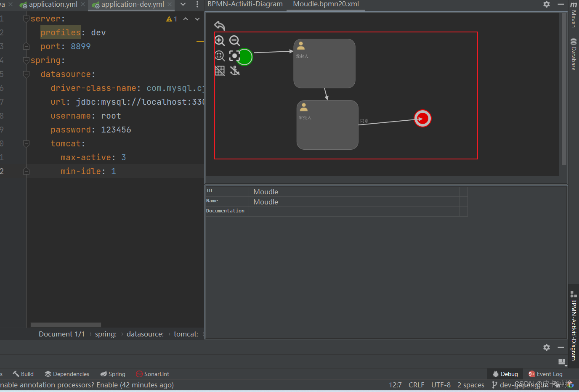Image resolution: width=579 pixels, height=392 pixels.
Task: Click the warning inspection indicator
Action: (x=172, y=19)
